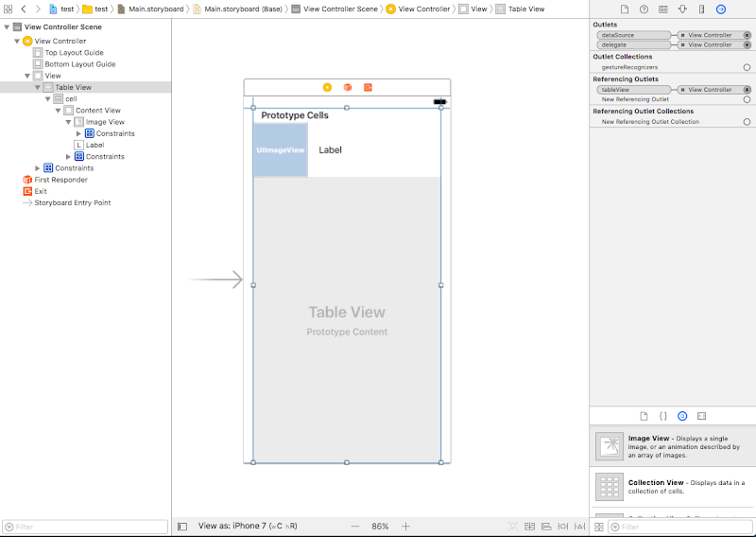This screenshot has height=537, width=756.
Task: Select View Controller Scene breadcrumb
Action: click(x=335, y=9)
